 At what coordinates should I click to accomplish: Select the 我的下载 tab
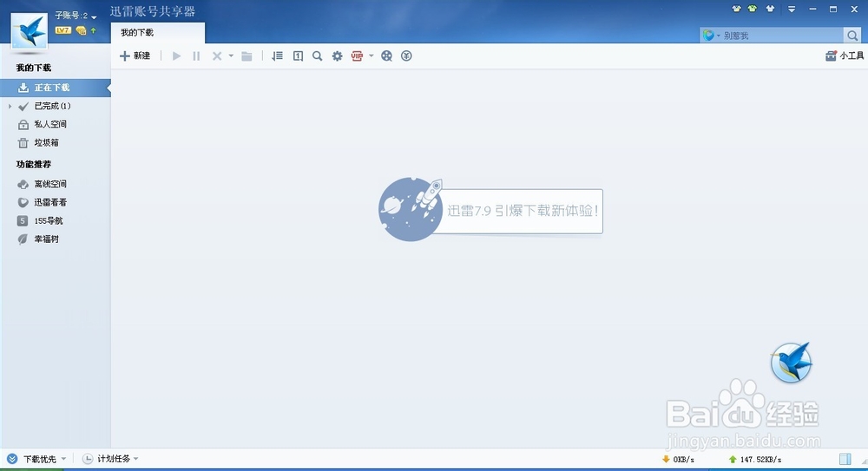point(158,33)
